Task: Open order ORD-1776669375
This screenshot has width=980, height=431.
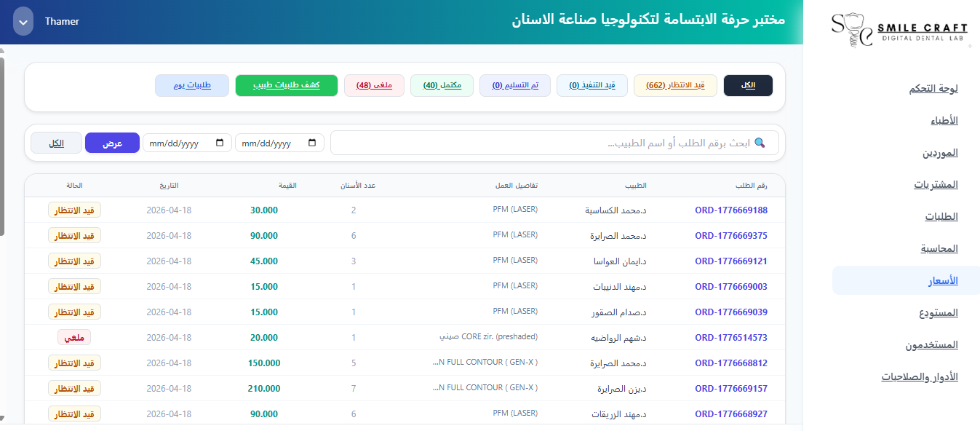Action: [731, 236]
